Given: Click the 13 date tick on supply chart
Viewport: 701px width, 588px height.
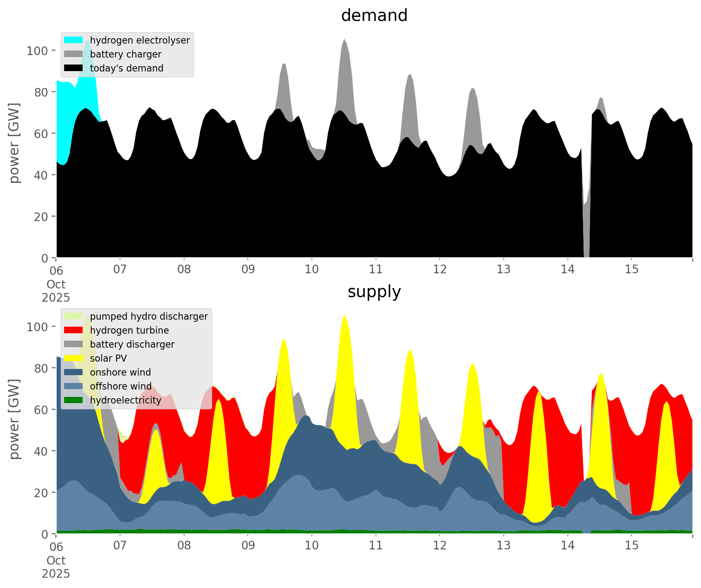Looking at the screenshot, I should coord(504,546).
